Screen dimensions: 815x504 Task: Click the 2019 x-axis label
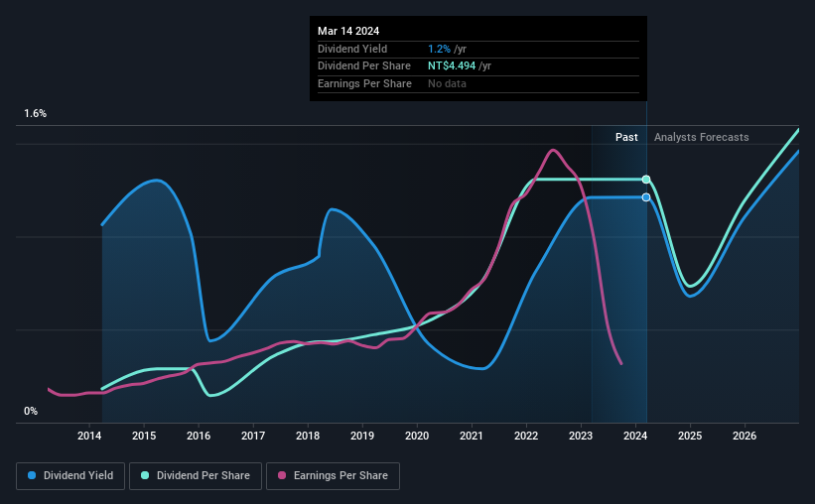[362, 436]
